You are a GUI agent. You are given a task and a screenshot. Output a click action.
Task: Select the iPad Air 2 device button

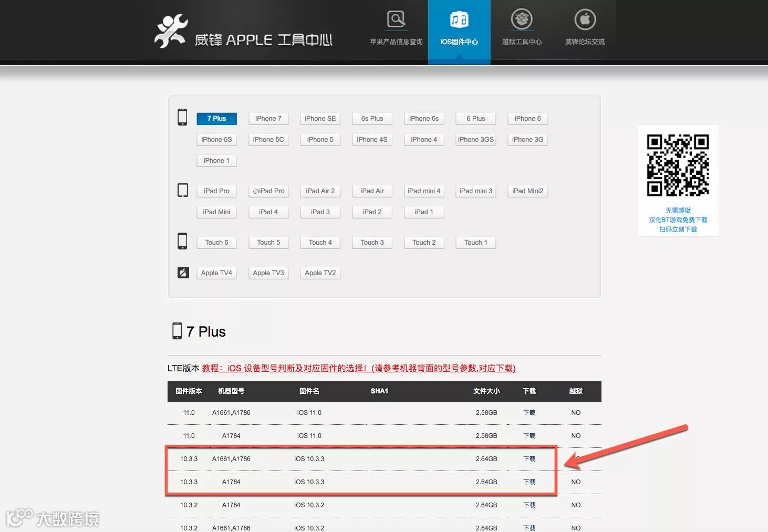click(x=320, y=191)
